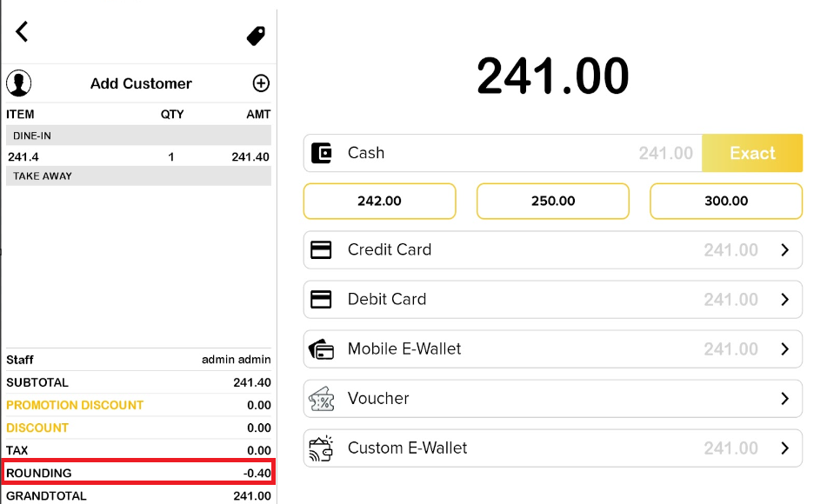Click the Debit Card icon

coord(321,300)
